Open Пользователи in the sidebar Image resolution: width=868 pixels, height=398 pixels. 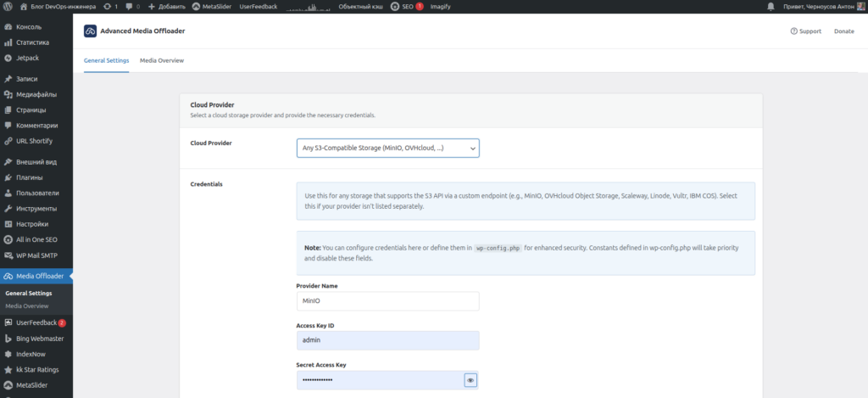point(36,193)
